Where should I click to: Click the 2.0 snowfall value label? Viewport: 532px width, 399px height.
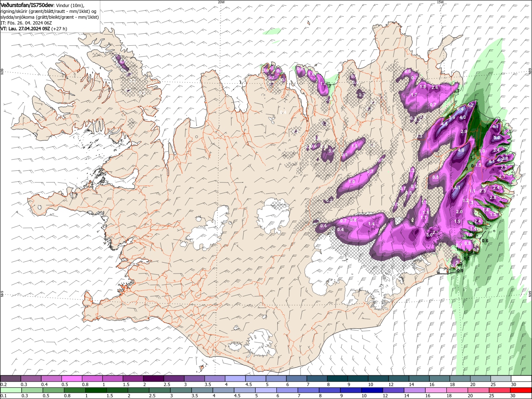pyautogui.click(x=459, y=212)
